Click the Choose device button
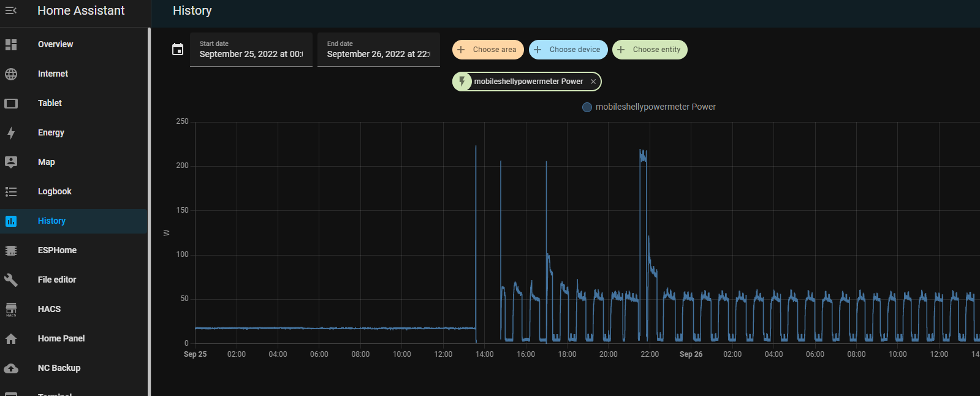 (568, 50)
